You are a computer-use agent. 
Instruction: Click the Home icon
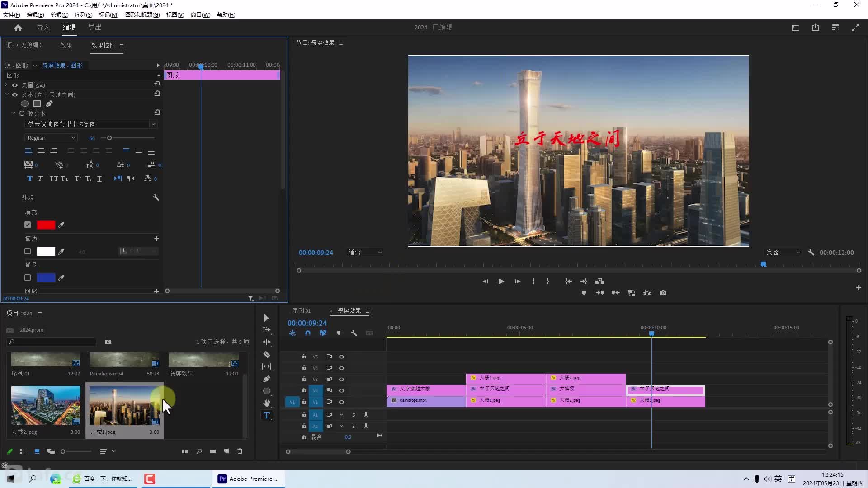click(x=18, y=28)
